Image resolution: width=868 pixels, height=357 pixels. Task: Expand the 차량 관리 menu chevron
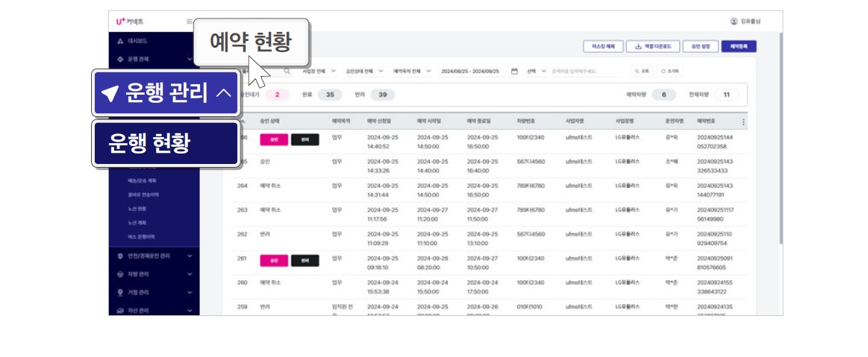pos(190,275)
